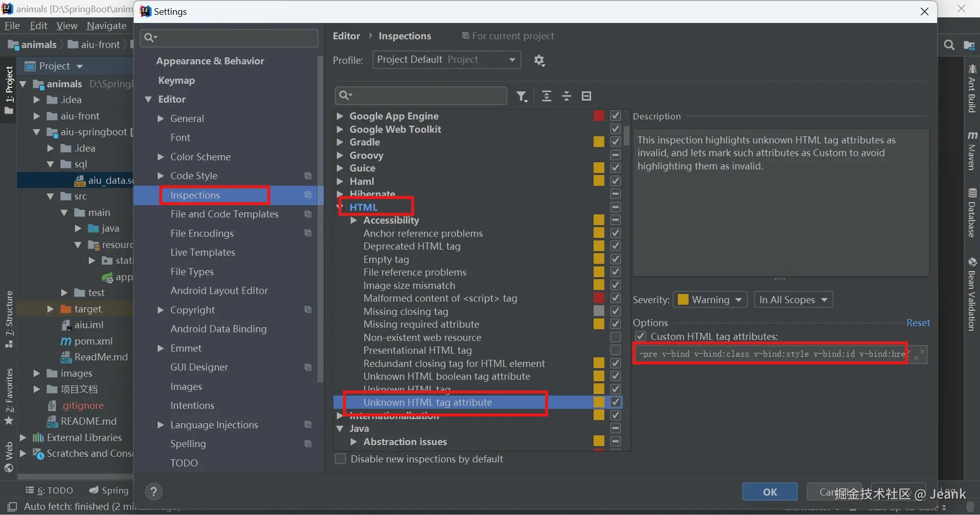
Task: Open the Z: Structure tool window
Action: point(9,319)
